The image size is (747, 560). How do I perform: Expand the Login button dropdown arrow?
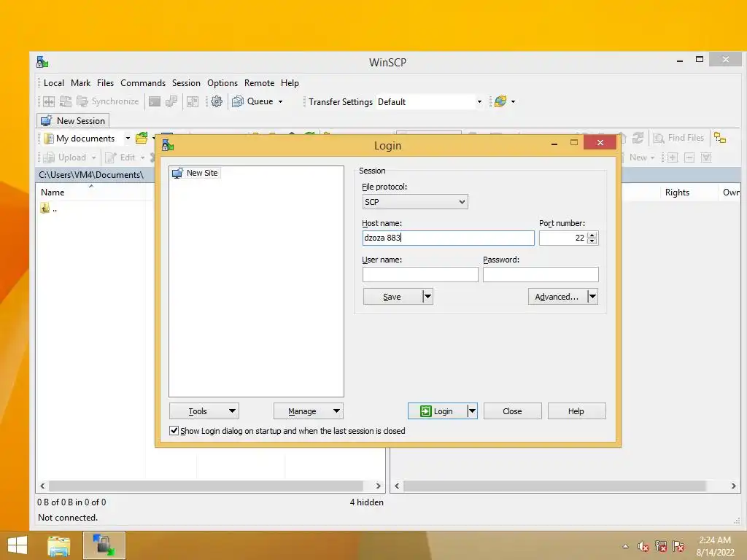tap(472, 411)
